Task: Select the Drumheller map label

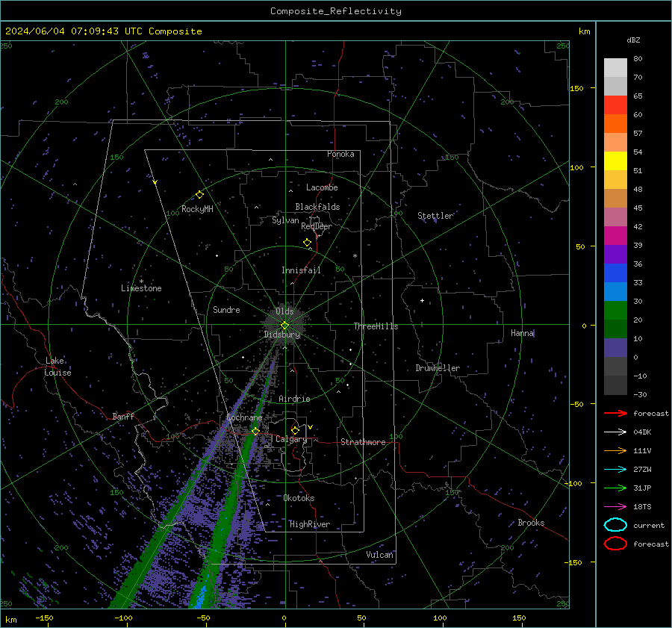Action: tap(438, 368)
